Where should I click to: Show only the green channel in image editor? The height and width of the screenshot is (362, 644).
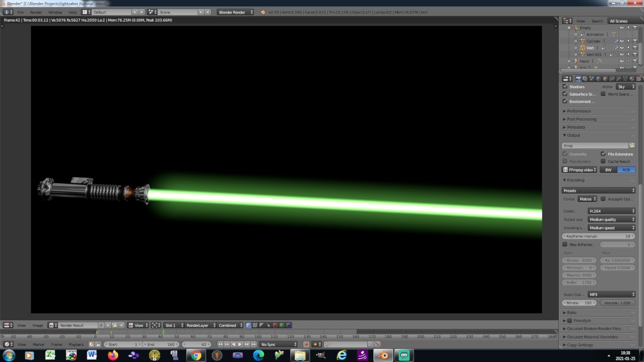click(282, 325)
